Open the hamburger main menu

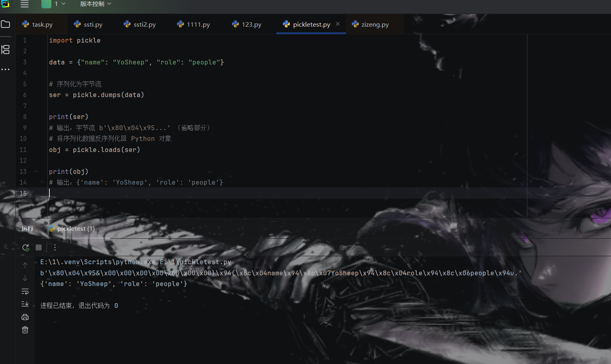click(x=24, y=4)
